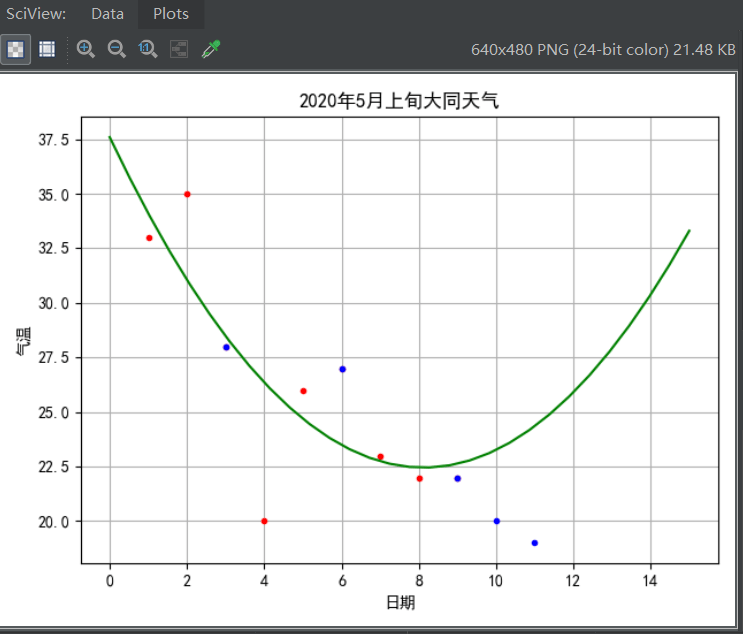743x634 pixels.
Task: Click the x-axis tick label 12
Action: tap(573, 580)
